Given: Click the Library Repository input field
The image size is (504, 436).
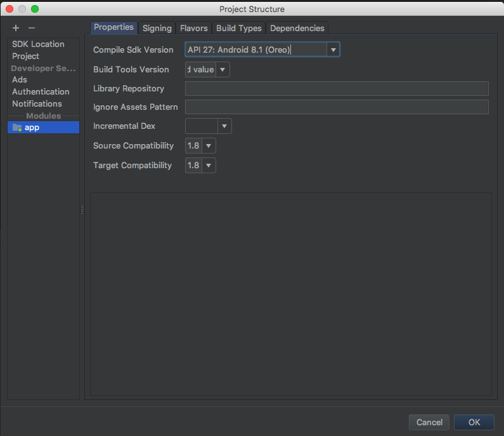Looking at the screenshot, I should point(337,88).
